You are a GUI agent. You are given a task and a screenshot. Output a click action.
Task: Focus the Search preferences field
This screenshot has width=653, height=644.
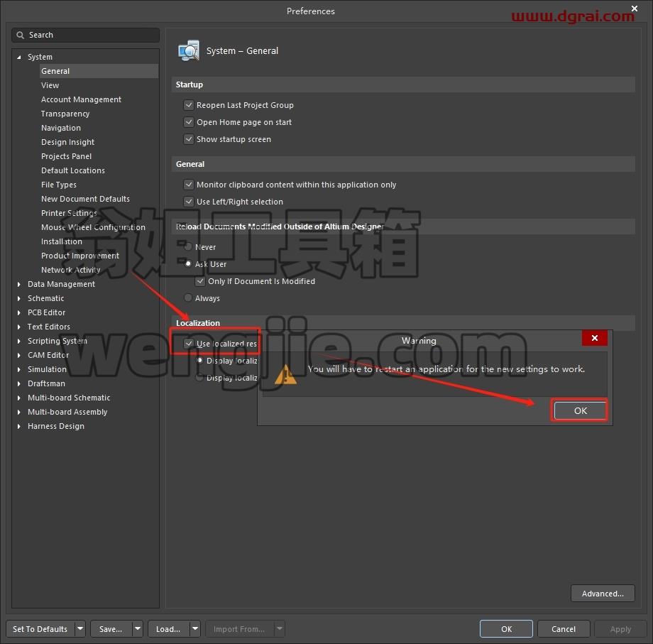tap(85, 35)
